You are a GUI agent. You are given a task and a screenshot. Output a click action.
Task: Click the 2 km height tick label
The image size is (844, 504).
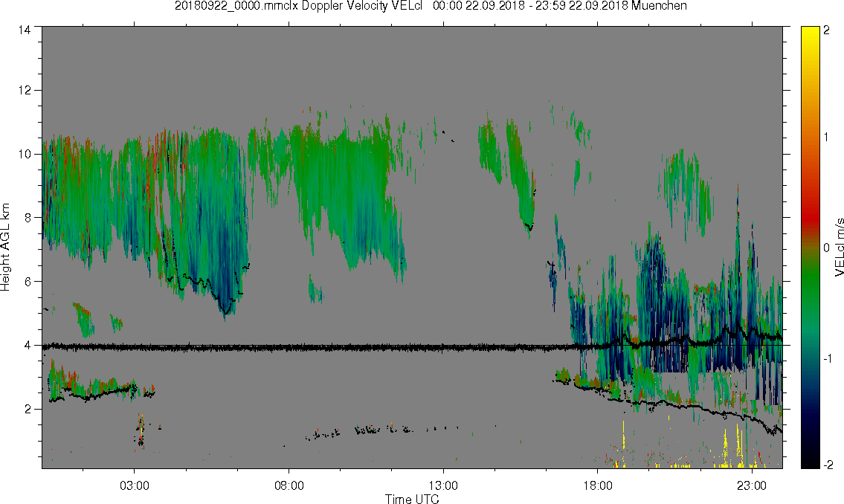pos(27,410)
